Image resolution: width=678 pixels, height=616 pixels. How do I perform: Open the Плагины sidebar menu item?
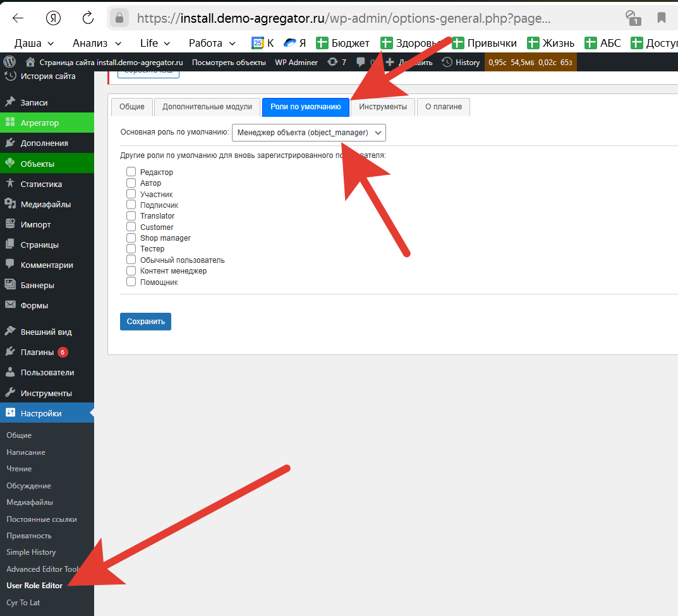point(37,353)
